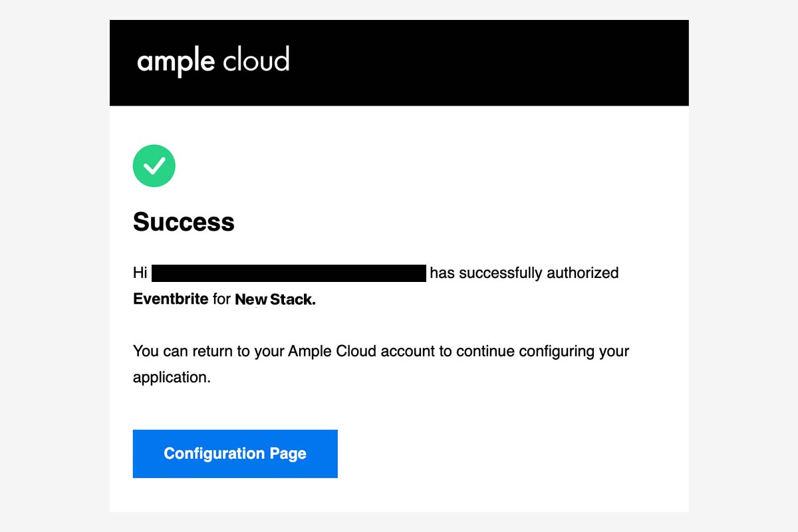
Task: Click the word 'for' before New Stack
Action: point(222,299)
